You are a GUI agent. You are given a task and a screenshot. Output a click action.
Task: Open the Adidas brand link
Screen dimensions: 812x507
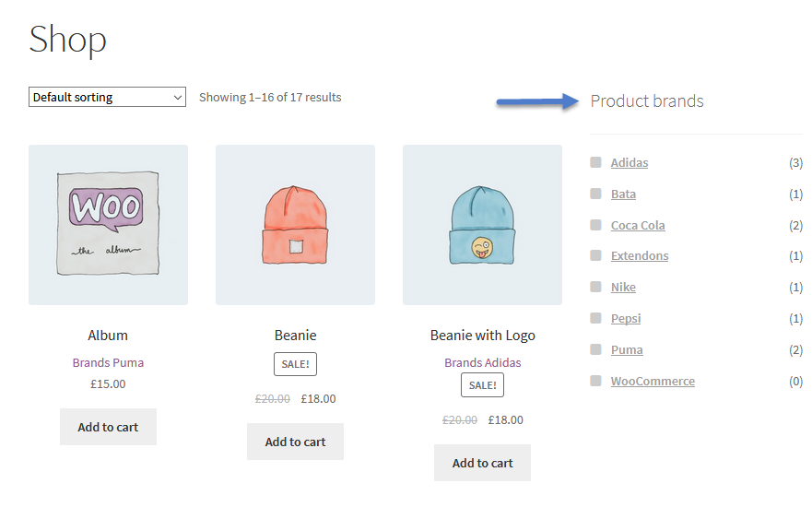click(630, 162)
